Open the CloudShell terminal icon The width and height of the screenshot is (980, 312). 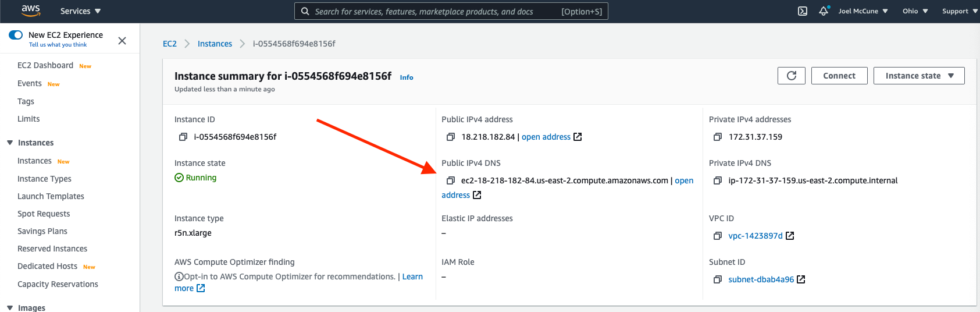point(803,11)
